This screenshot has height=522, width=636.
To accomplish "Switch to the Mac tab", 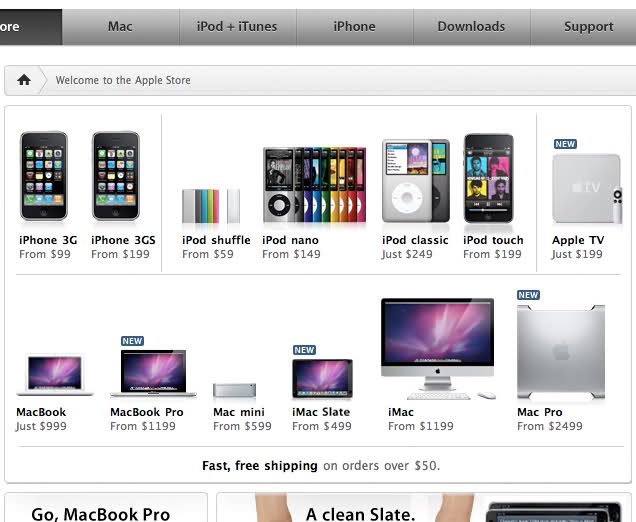I will pos(120,27).
